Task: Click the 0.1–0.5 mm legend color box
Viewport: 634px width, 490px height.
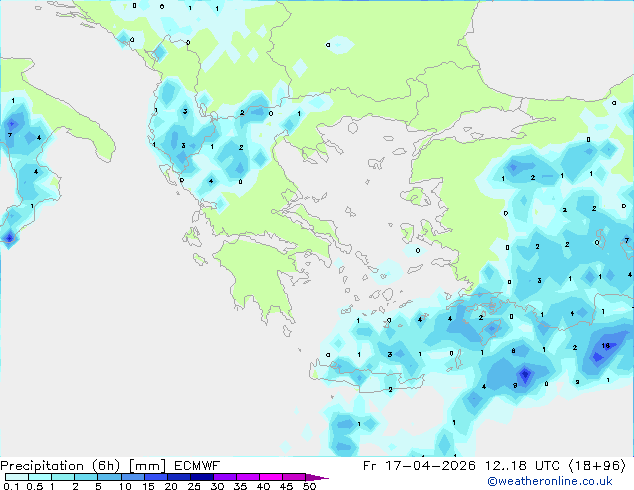Action: tap(17, 477)
